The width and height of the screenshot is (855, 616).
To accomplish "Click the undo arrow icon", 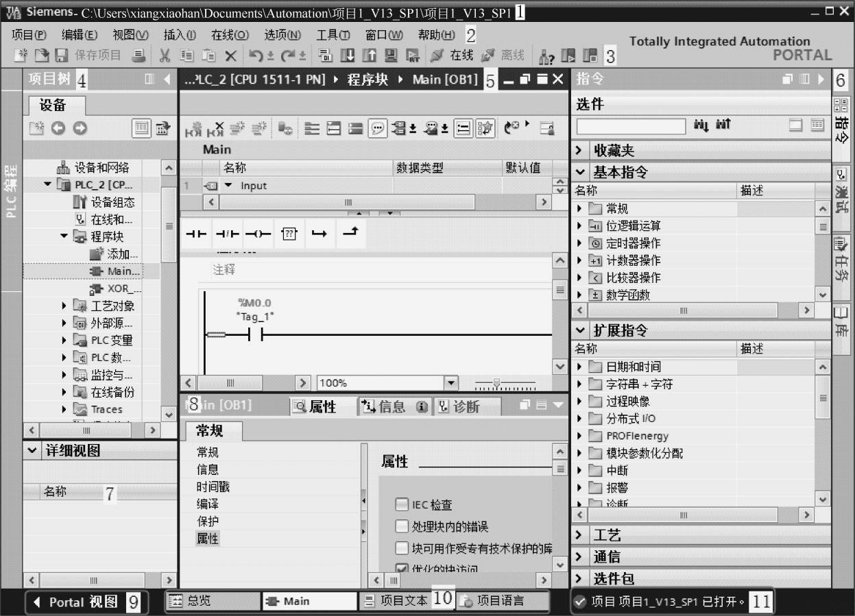I will click(255, 56).
